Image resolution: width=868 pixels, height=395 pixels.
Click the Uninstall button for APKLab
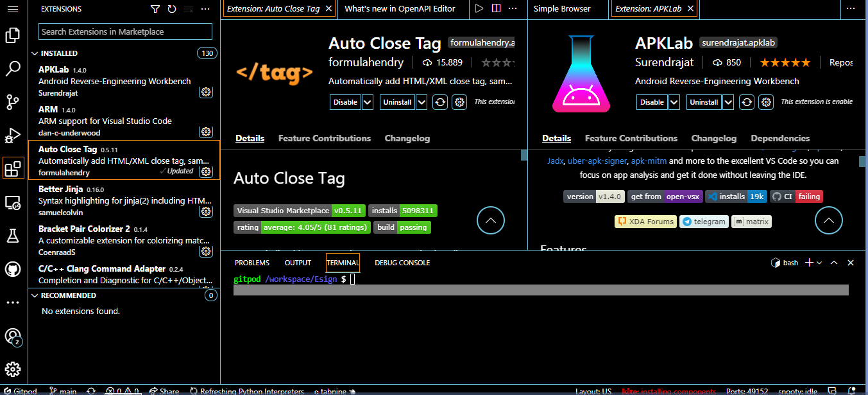point(704,102)
